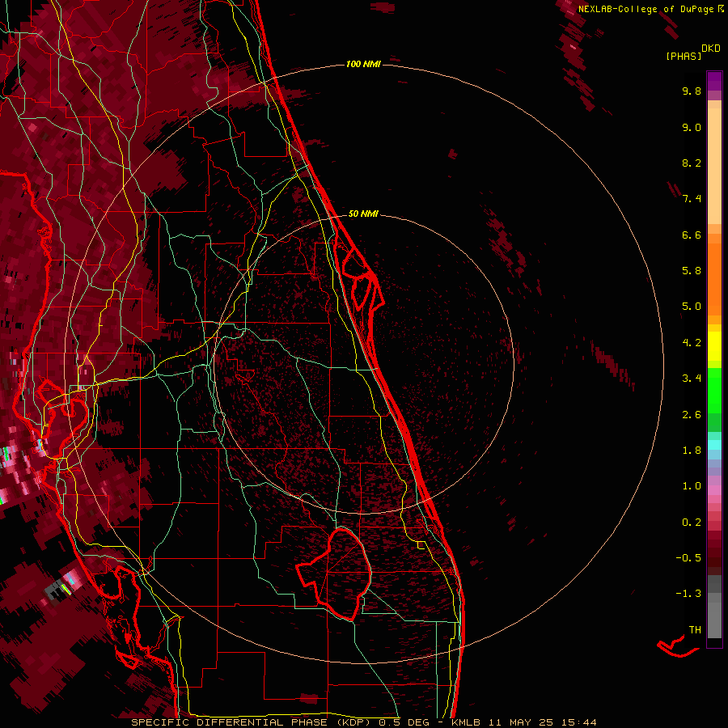The width and height of the screenshot is (728, 728).
Task: Pick the purple swatch at the color bar top
Action: click(714, 81)
